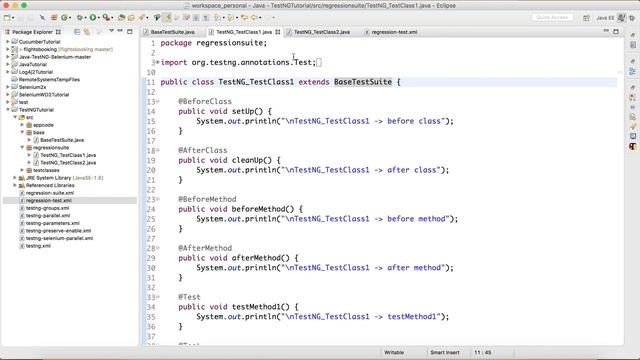640x360 pixels.
Task: Collapse the regressionsuite package
Action: click(x=22, y=147)
